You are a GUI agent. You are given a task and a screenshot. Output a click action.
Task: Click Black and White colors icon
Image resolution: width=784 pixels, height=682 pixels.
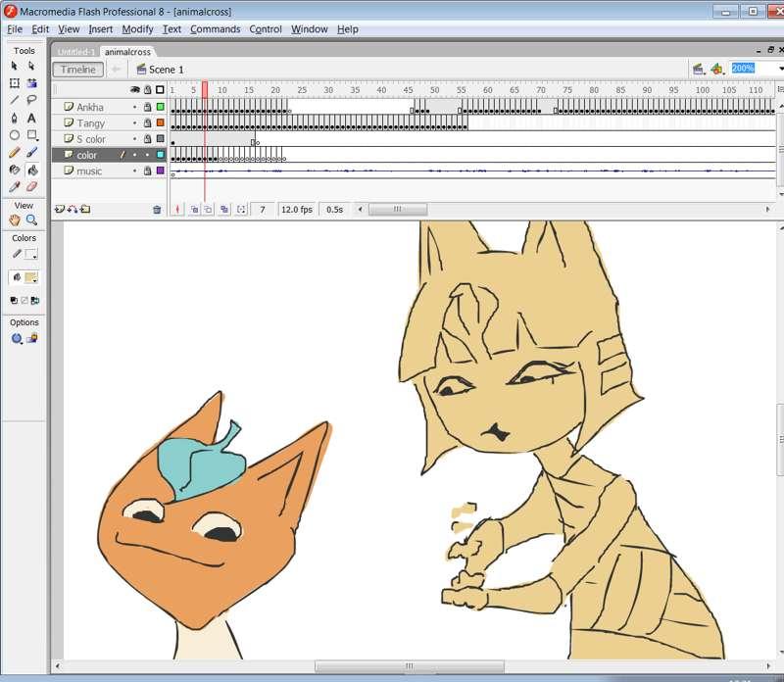[14, 301]
